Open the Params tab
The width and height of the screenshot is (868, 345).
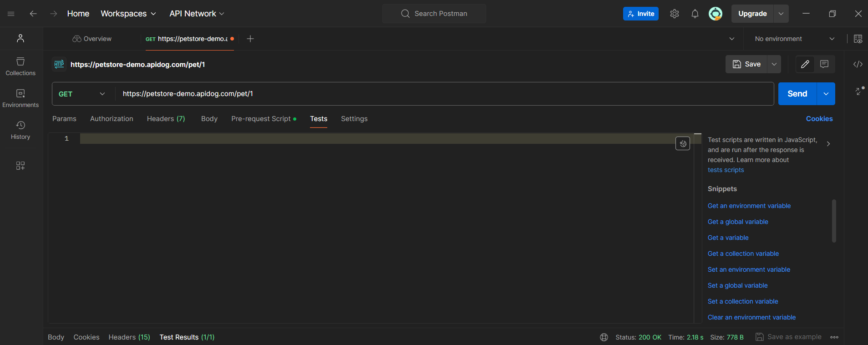(64, 119)
